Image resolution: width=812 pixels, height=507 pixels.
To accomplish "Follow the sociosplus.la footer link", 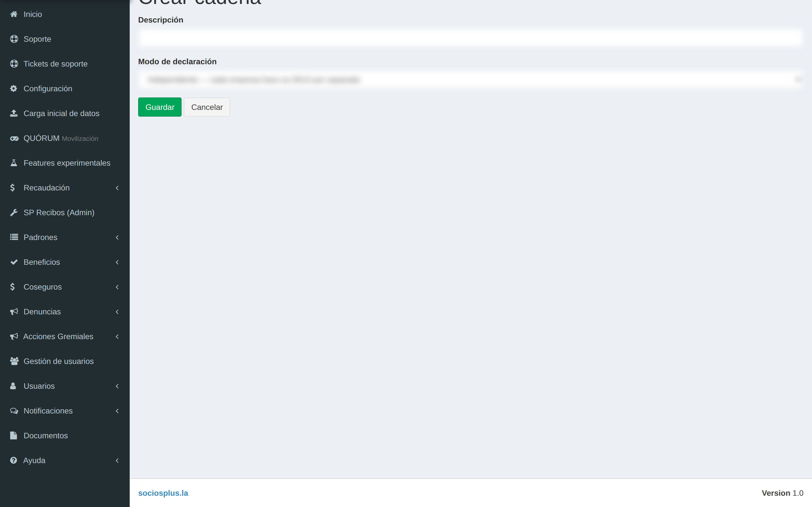I will click(163, 493).
